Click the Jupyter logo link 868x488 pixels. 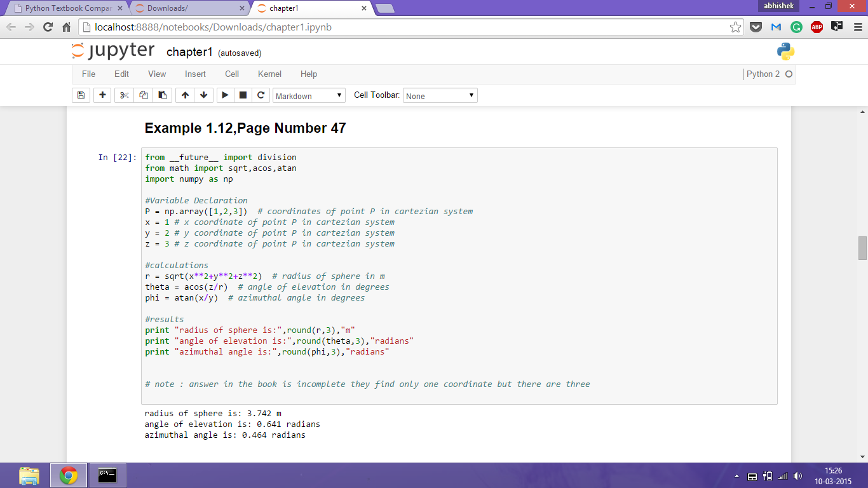113,51
